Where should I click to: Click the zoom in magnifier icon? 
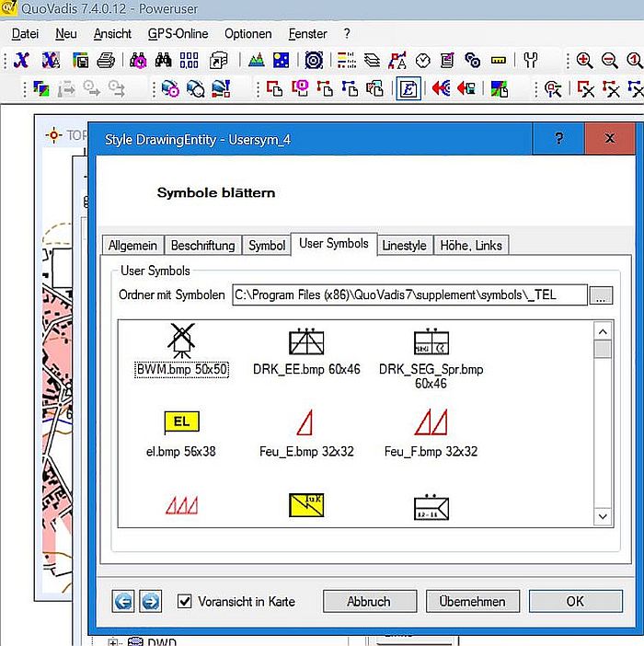pos(584,61)
